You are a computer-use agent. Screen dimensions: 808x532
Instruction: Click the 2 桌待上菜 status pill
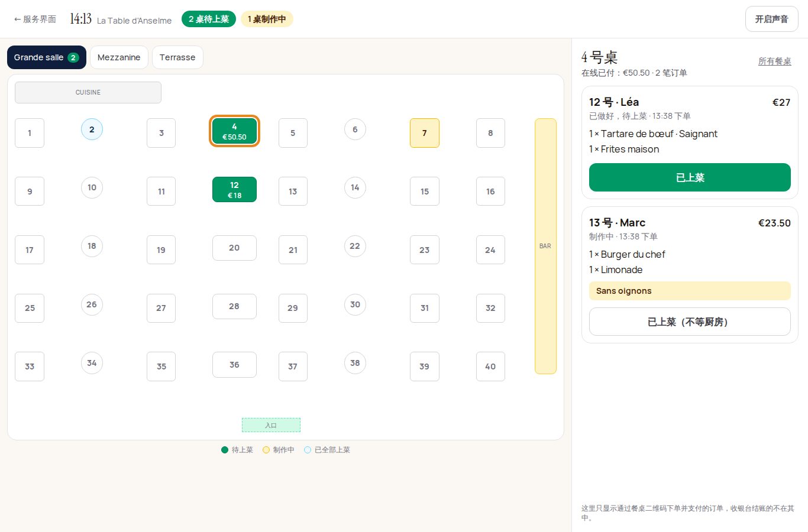coord(209,19)
